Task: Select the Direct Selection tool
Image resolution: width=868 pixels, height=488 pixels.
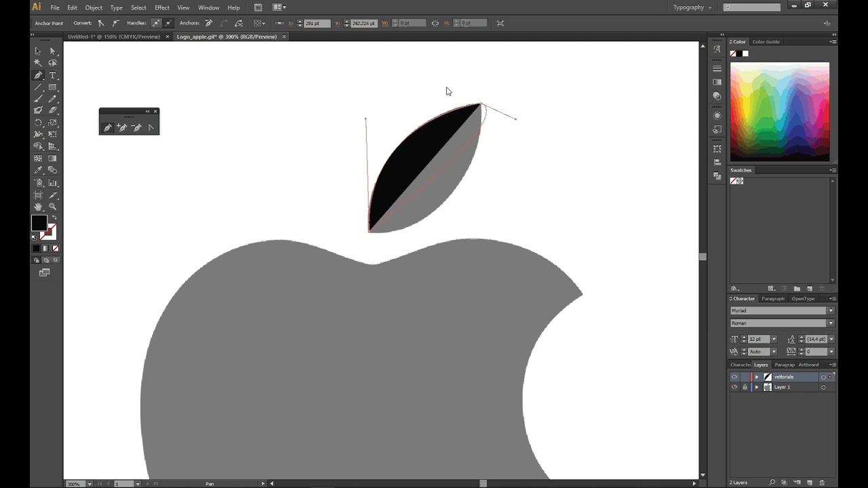Action: point(52,51)
